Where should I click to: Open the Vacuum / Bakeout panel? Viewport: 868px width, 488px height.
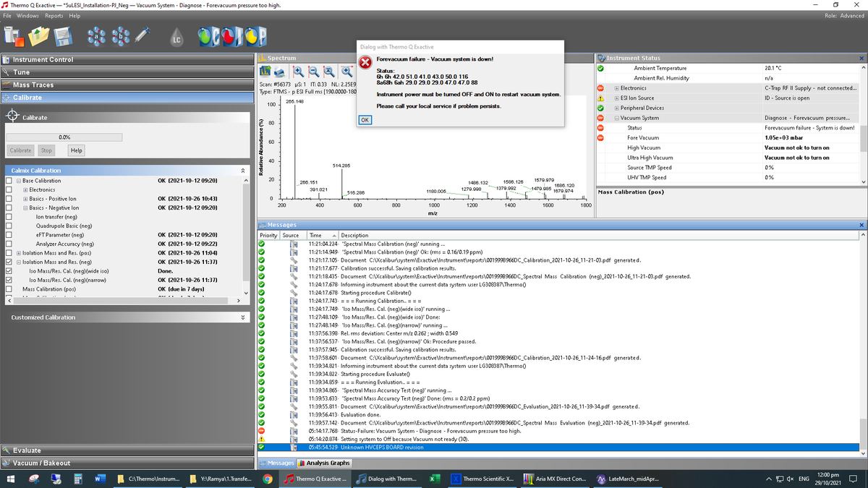click(x=127, y=463)
